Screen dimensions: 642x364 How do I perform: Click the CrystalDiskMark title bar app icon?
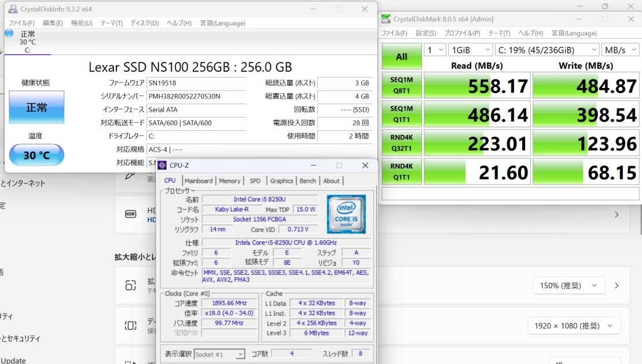(386, 19)
